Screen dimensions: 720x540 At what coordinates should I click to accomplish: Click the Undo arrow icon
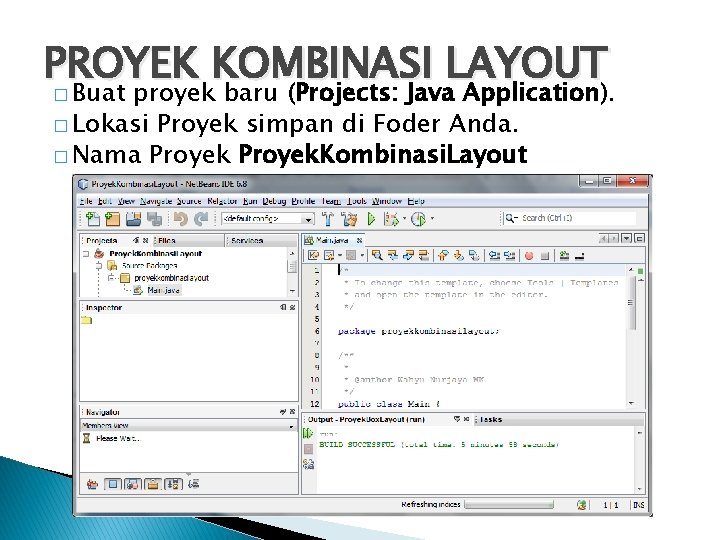click(180, 219)
